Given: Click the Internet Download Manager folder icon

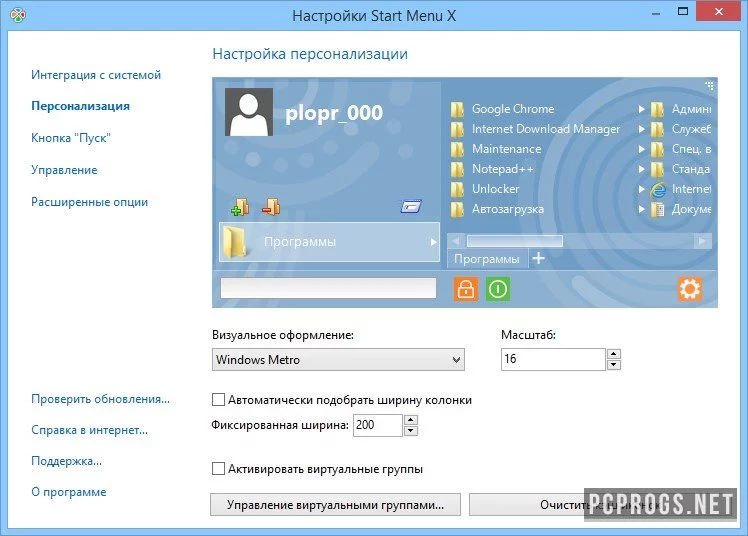Looking at the screenshot, I should point(457,129).
